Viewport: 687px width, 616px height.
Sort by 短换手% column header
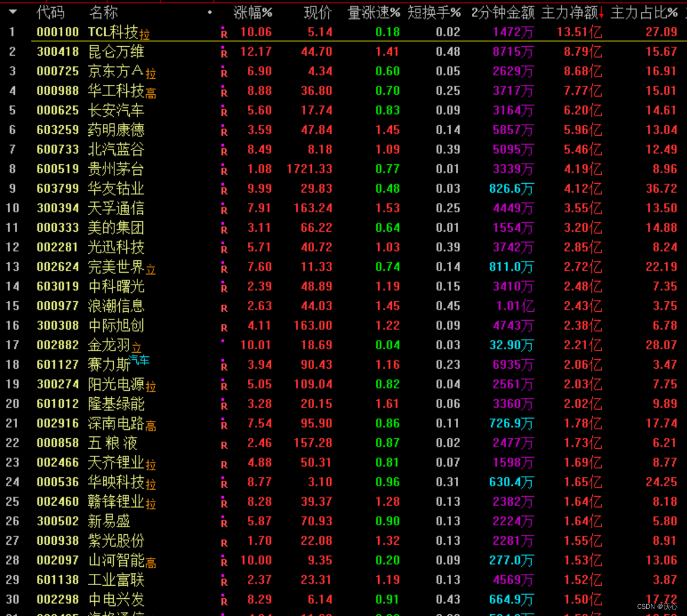(x=434, y=12)
